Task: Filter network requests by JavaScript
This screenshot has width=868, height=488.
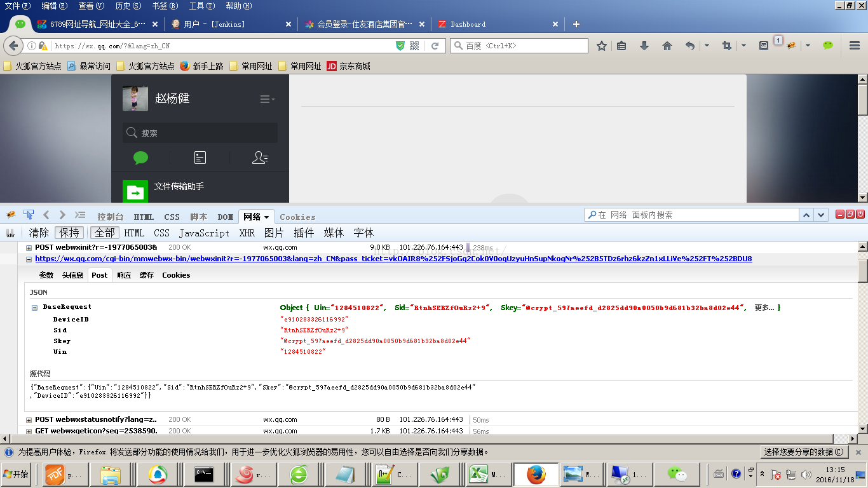Action: coord(204,233)
